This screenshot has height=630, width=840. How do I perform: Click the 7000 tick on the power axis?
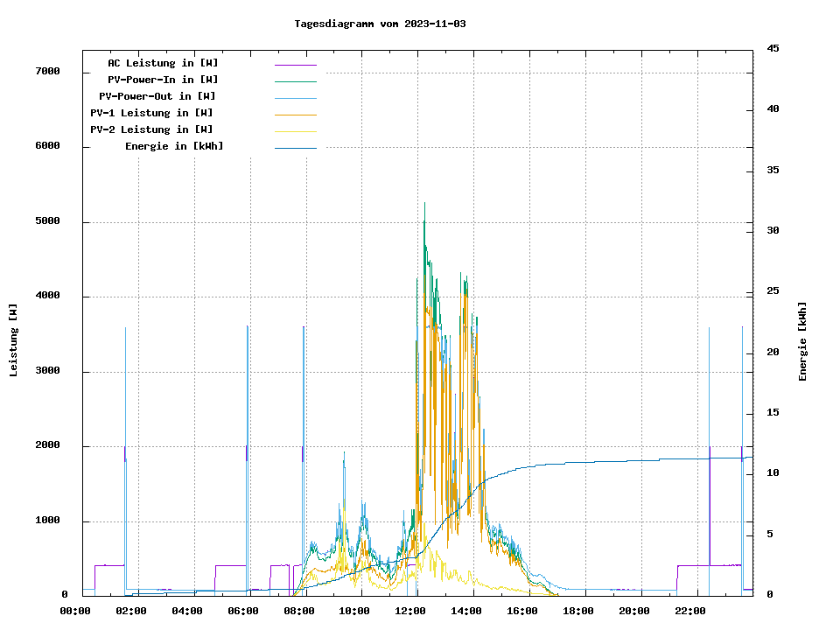pyautogui.click(x=47, y=72)
